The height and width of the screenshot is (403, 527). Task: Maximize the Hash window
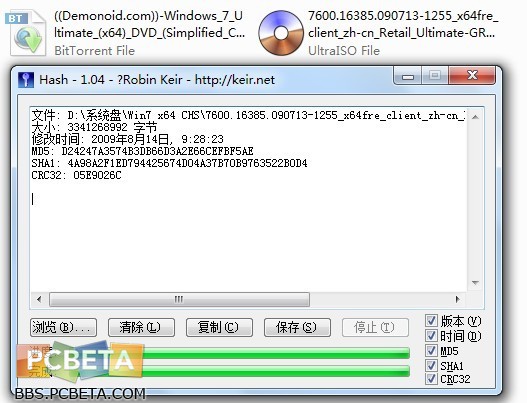[435, 75]
